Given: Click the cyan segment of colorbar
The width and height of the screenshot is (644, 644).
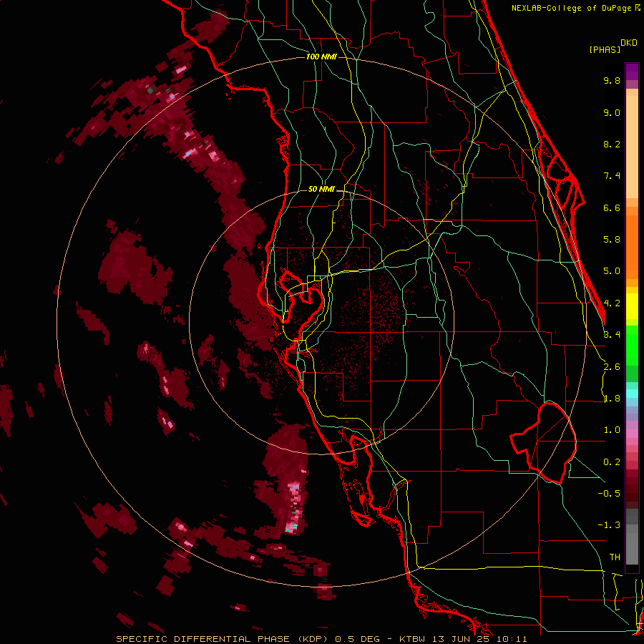Looking at the screenshot, I should click(x=632, y=394).
